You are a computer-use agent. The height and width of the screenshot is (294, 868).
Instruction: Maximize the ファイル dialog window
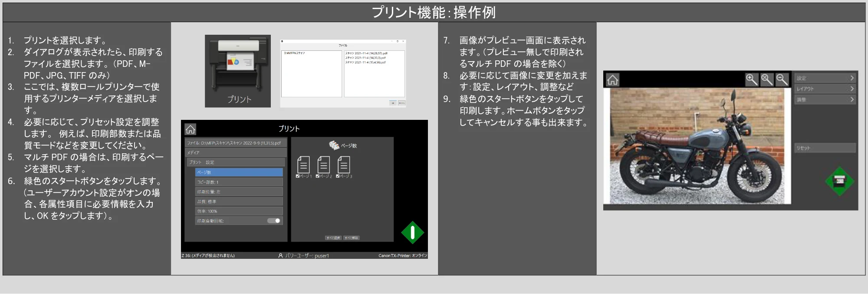point(397,41)
